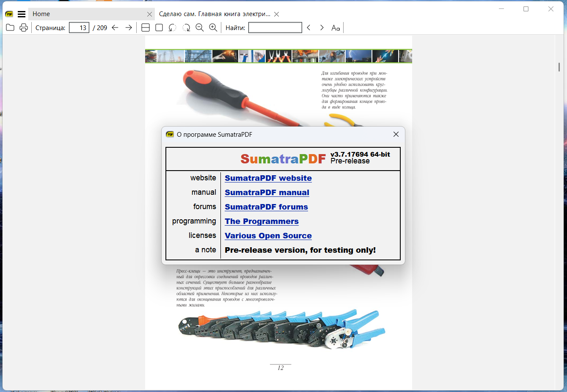Select the fit single page icon

point(159,28)
